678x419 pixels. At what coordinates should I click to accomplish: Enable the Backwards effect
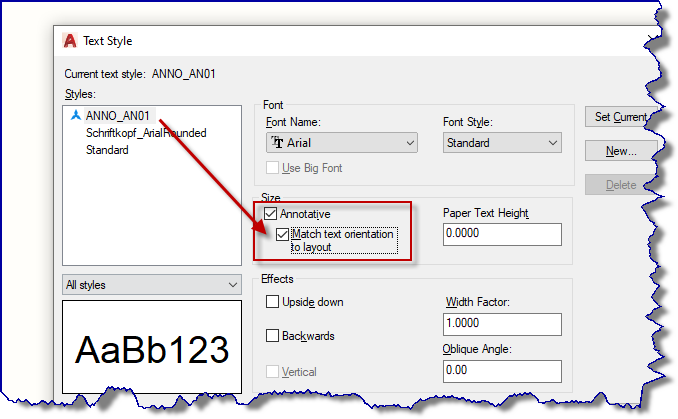click(x=272, y=336)
